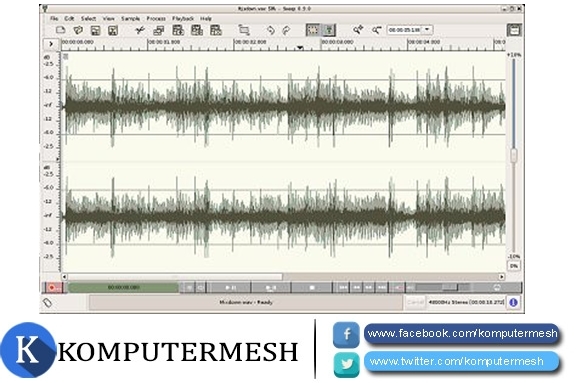Click the Save toolbar icon
The image size is (582, 383).
95,30
